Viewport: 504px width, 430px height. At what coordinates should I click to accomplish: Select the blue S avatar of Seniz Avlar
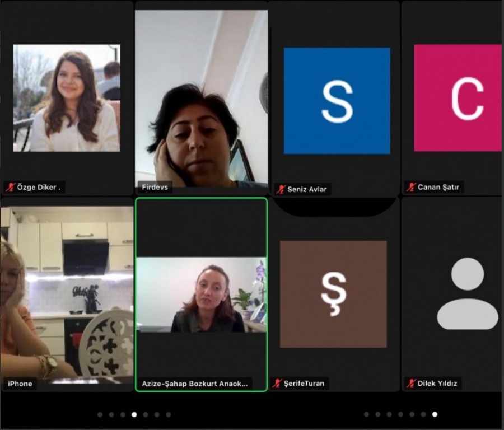[337, 101]
